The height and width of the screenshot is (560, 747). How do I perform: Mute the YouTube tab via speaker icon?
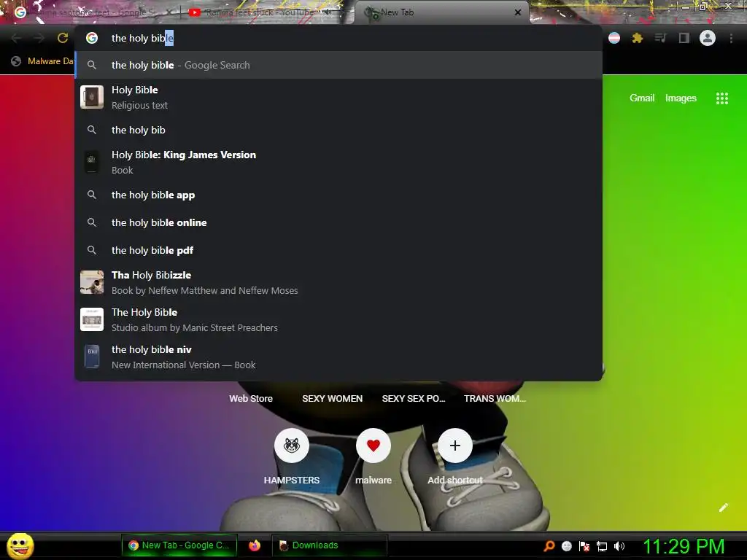pos(328,12)
